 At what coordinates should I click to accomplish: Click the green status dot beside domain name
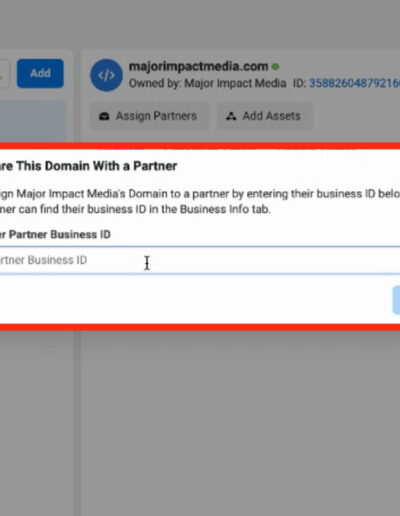pos(275,67)
